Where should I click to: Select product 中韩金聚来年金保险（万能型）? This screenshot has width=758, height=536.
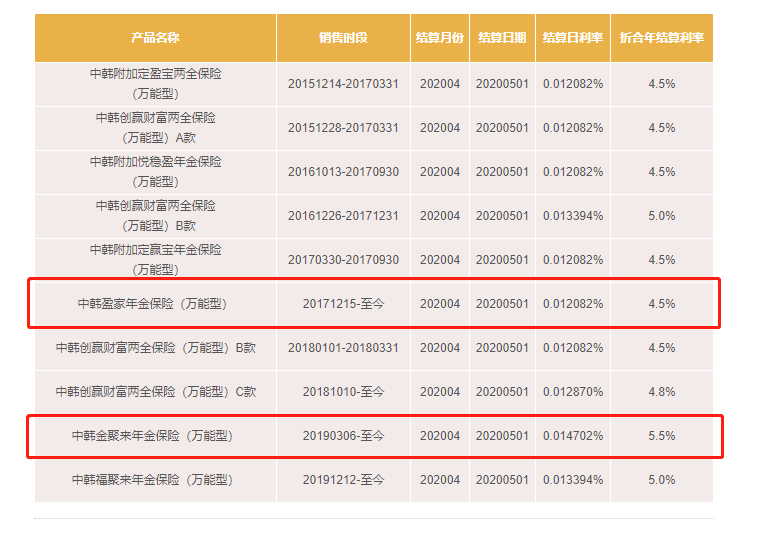155,435
